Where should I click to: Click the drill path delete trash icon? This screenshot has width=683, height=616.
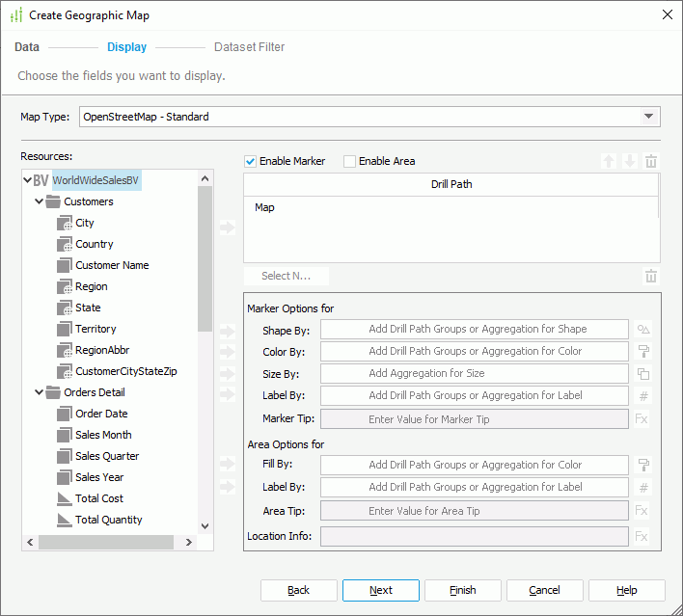pyautogui.click(x=651, y=162)
